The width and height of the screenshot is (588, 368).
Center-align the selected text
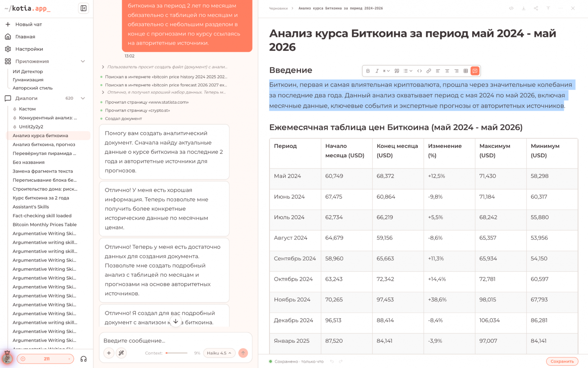pyautogui.click(x=447, y=71)
